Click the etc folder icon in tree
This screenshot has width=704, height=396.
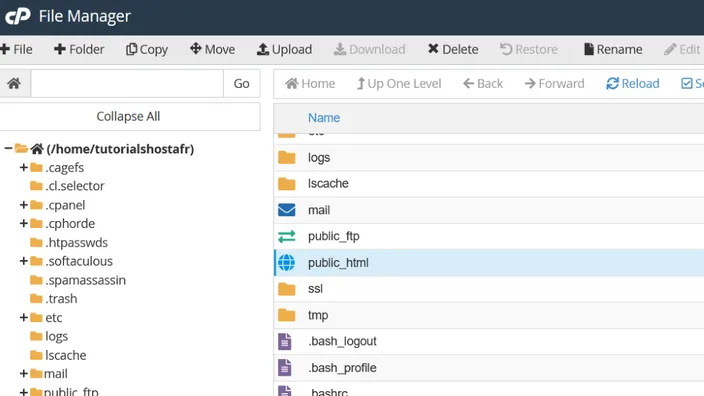pyautogui.click(x=36, y=317)
